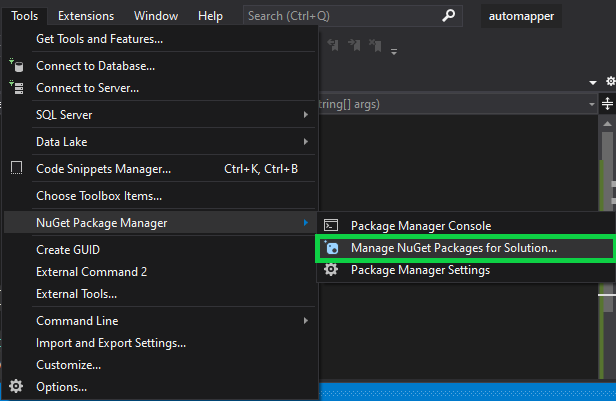Open Package Manager Settings
The width and height of the screenshot is (616, 401).
pos(466,270)
